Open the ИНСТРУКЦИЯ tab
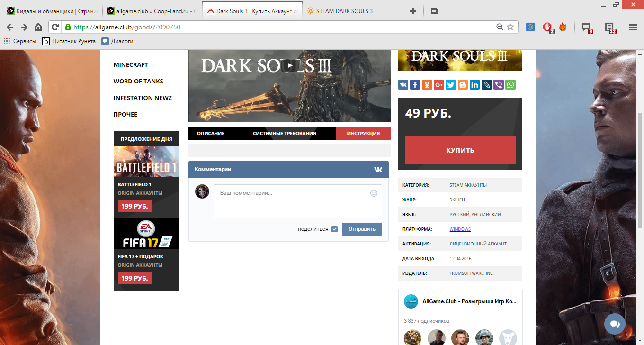 point(363,133)
